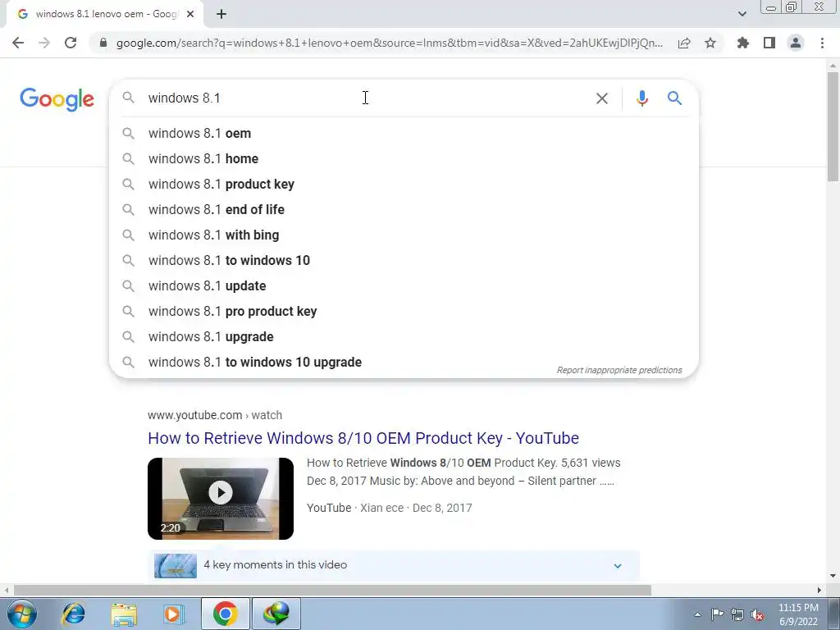This screenshot has height=630, width=840.
Task: Click 'Report inappropriate predictions'
Action: click(x=619, y=370)
